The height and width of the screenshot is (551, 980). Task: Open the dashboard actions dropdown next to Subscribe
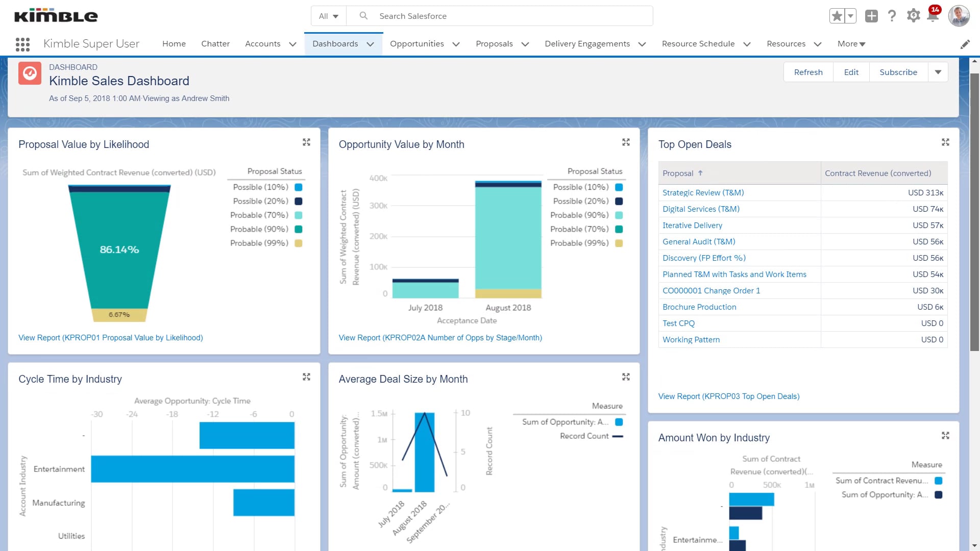938,72
